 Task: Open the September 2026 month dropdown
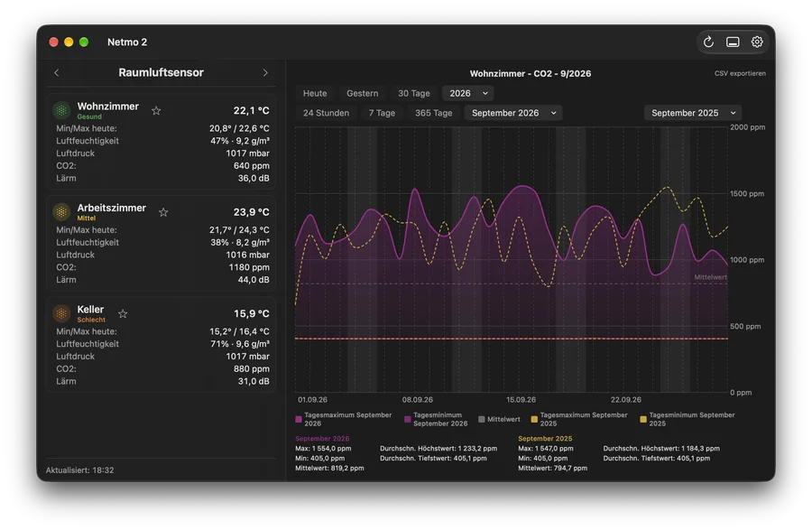513,113
